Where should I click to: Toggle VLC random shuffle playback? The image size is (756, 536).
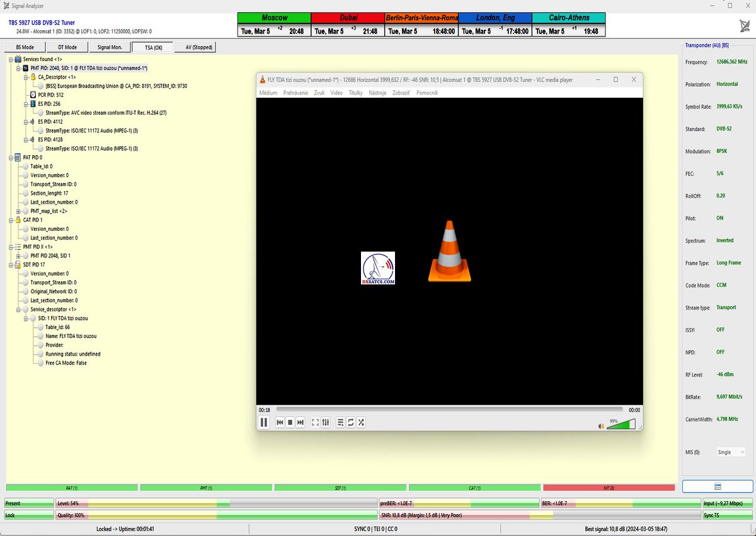(361, 422)
